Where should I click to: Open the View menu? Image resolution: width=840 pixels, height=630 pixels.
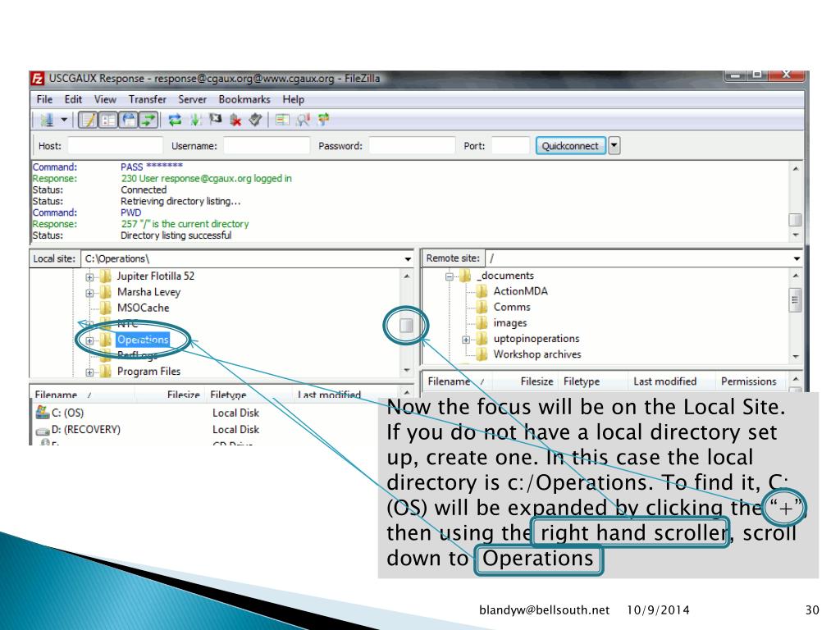pyautogui.click(x=105, y=99)
